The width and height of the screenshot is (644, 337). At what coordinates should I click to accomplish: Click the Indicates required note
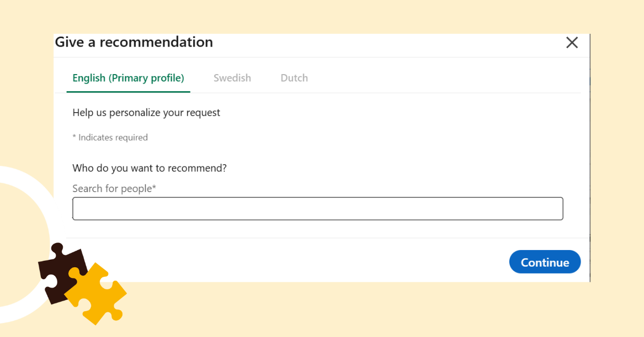click(x=110, y=137)
